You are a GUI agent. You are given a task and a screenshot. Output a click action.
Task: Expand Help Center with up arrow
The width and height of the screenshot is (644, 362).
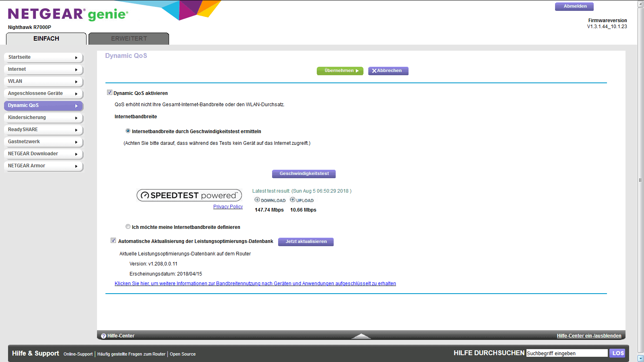point(361,336)
